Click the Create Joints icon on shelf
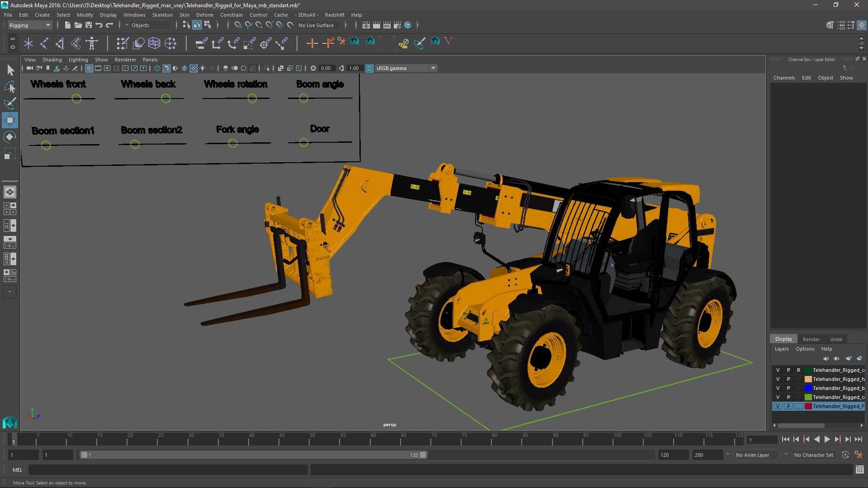This screenshot has width=868, height=488. (x=44, y=43)
